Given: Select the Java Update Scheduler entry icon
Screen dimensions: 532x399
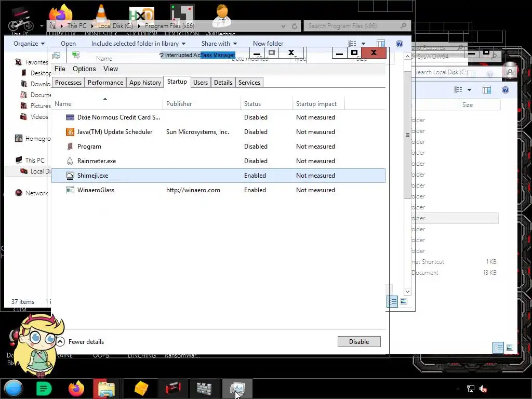Looking at the screenshot, I should click(x=70, y=132).
